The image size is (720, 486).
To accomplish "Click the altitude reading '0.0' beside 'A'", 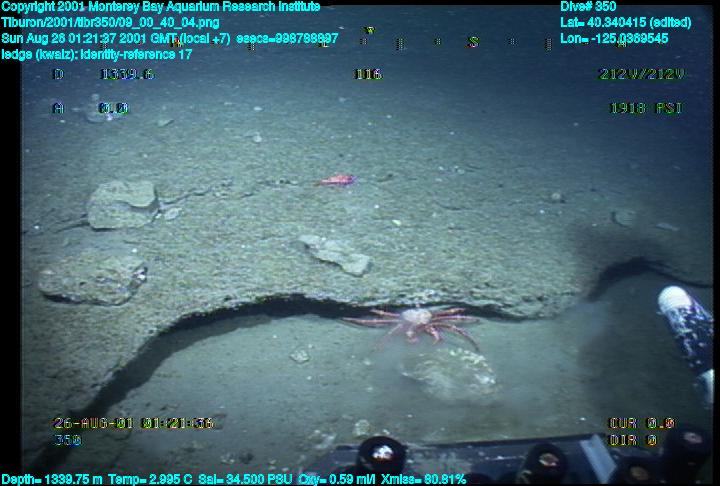I will (113, 108).
